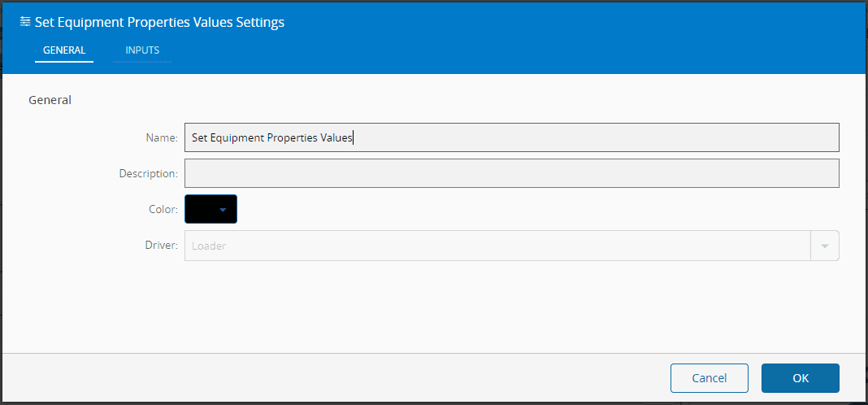Image resolution: width=868 pixels, height=405 pixels.
Task: Click the General section heading
Action: coord(50,100)
